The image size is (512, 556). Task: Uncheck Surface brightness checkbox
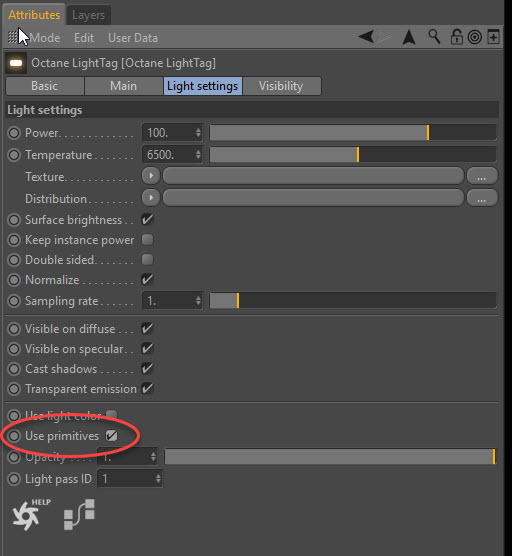tap(147, 219)
